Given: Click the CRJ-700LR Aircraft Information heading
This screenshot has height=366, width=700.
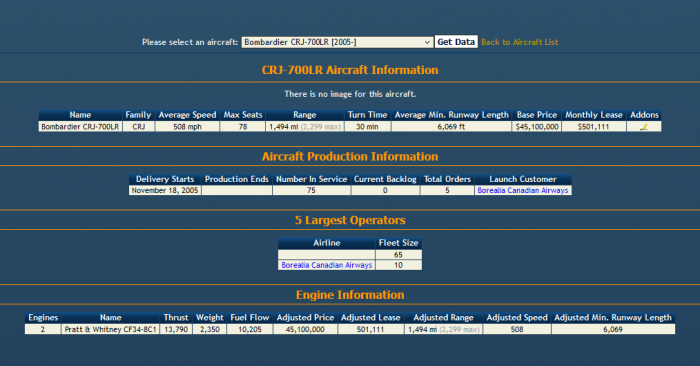Looking at the screenshot, I should 350,70.
